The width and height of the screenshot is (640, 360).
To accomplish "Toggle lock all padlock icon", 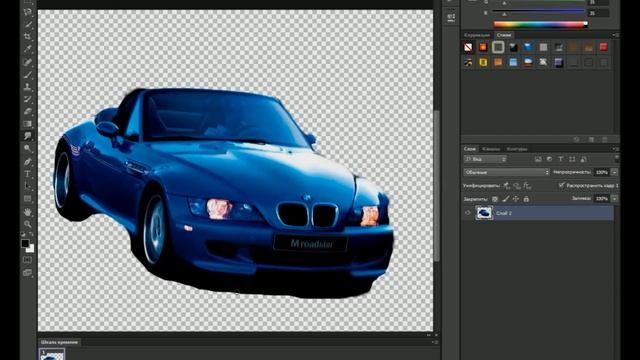I will [x=526, y=199].
